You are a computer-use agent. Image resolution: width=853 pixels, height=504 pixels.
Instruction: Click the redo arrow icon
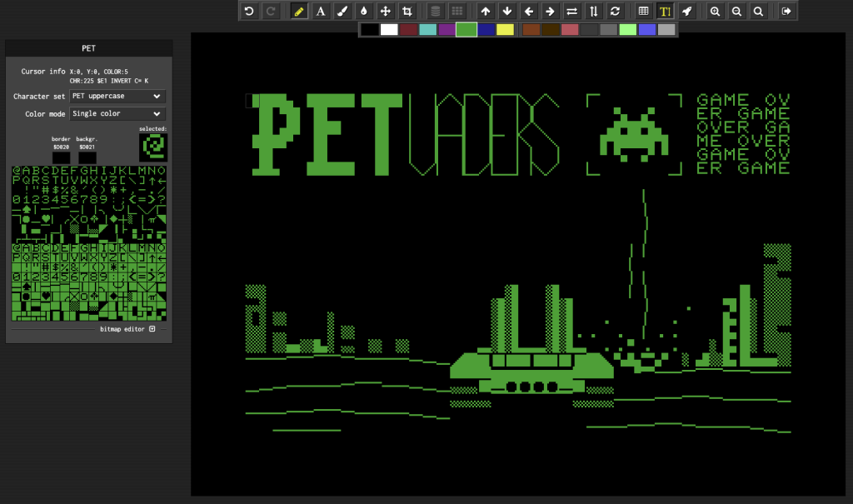click(271, 11)
